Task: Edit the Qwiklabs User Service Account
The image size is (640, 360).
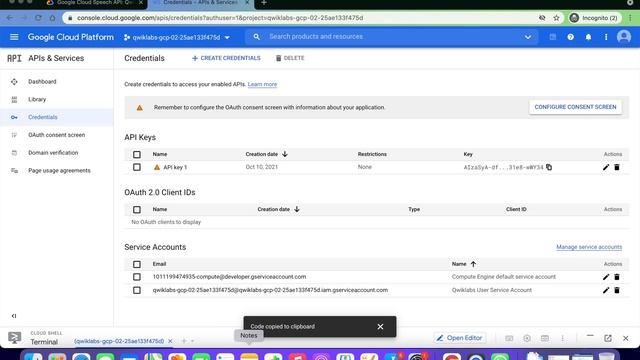Action: (x=606, y=290)
